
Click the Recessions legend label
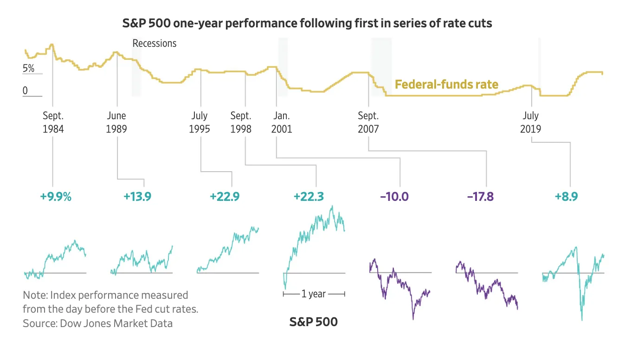pyautogui.click(x=155, y=43)
